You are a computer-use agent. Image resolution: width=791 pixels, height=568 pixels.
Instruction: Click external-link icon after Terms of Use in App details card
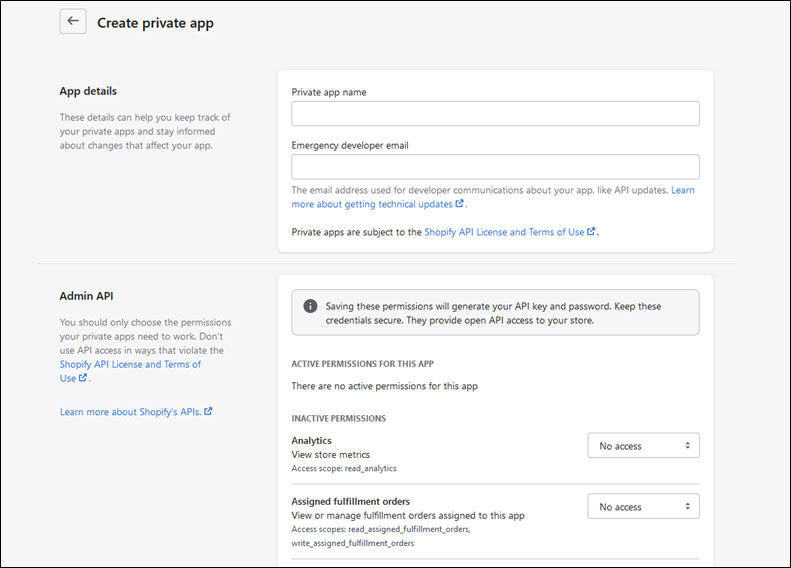pyautogui.click(x=592, y=232)
